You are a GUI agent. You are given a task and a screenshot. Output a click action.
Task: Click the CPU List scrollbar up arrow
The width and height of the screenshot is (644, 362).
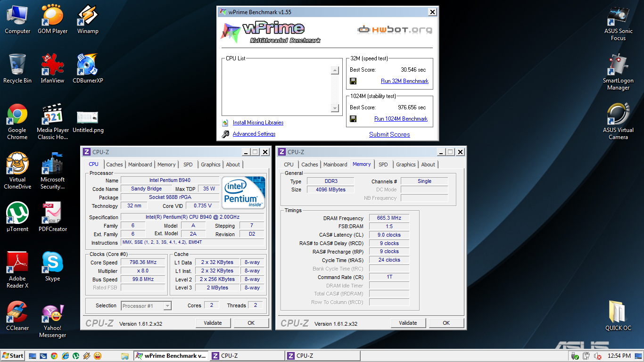coord(335,71)
